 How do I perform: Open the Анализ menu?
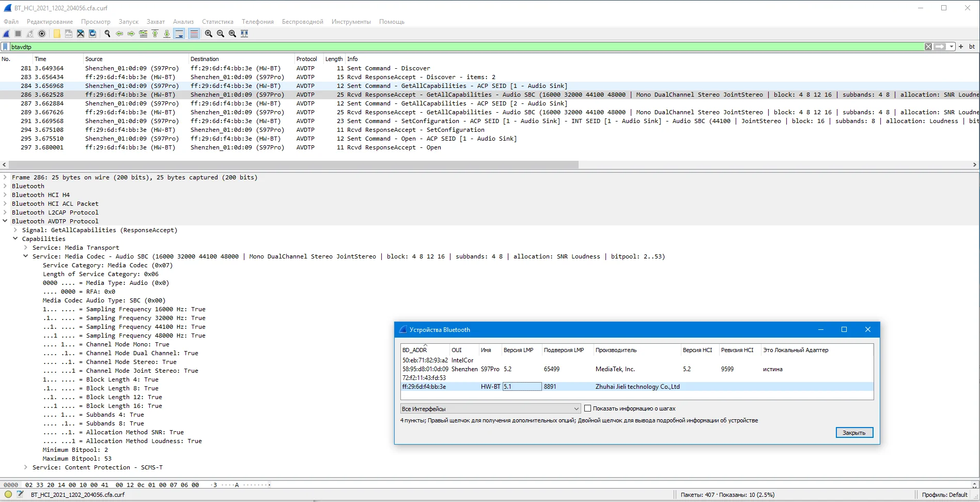(x=183, y=22)
